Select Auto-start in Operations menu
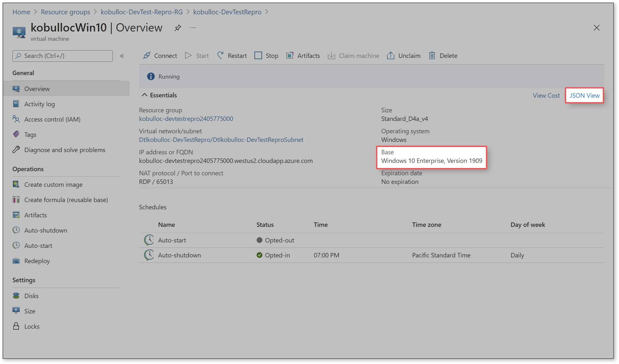 [x=38, y=246]
